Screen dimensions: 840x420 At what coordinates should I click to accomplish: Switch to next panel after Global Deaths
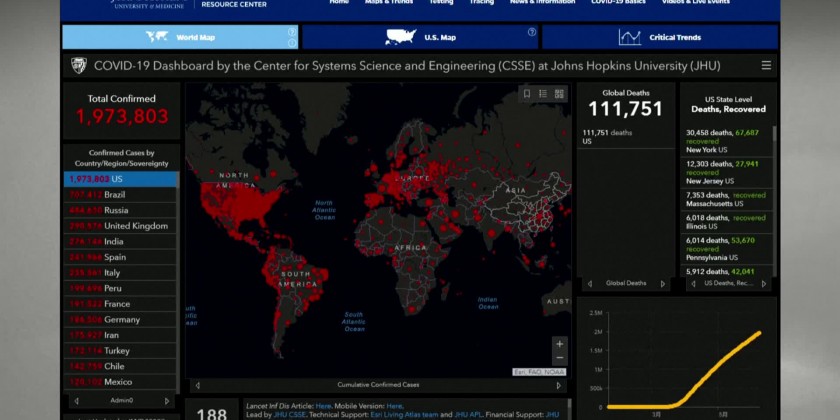[662, 284]
